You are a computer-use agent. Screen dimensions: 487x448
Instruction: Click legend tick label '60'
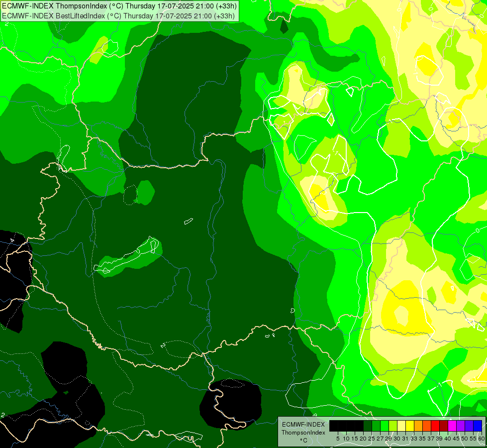tap(481, 439)
